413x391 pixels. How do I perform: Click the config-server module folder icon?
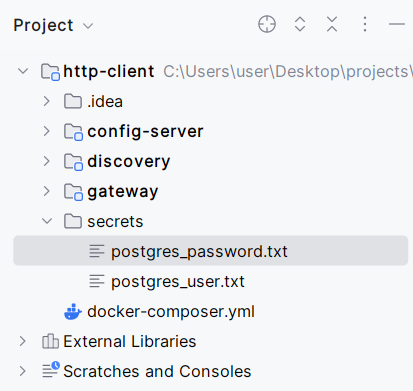click(x=73, y=132)
